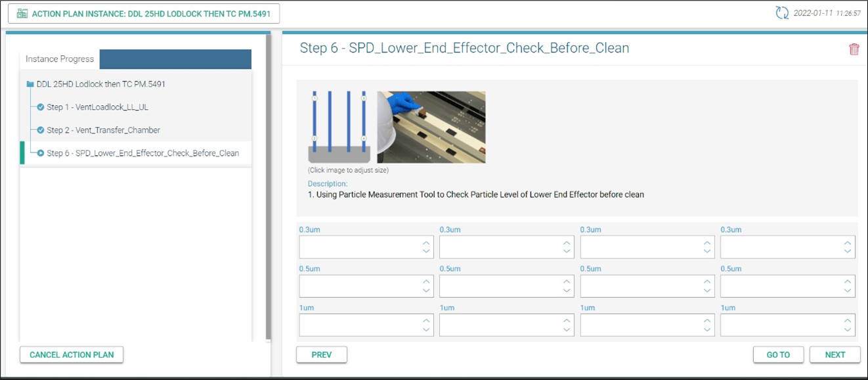This screenshot has height=380, width=868.
Task: Increase the second 0.3um value with up arrow
Action: 567,243
